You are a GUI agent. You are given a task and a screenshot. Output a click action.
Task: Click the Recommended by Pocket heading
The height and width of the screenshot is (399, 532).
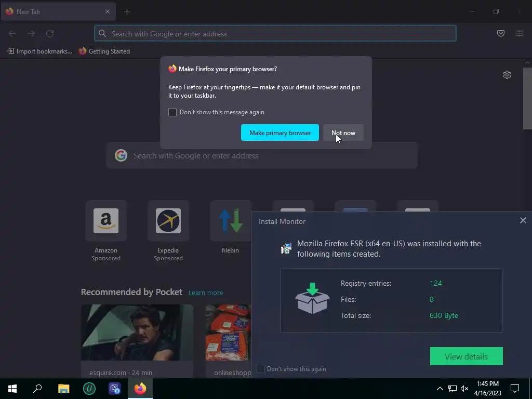[131, 292]
